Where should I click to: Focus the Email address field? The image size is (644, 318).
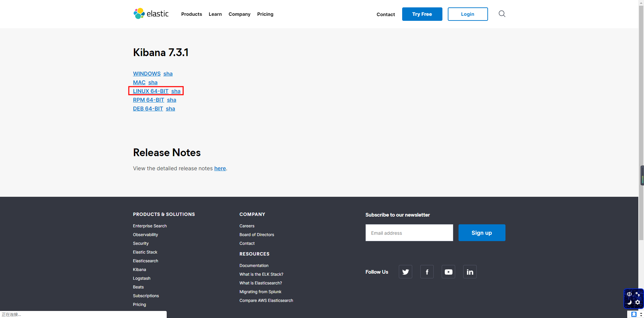[x=409, y=233]
